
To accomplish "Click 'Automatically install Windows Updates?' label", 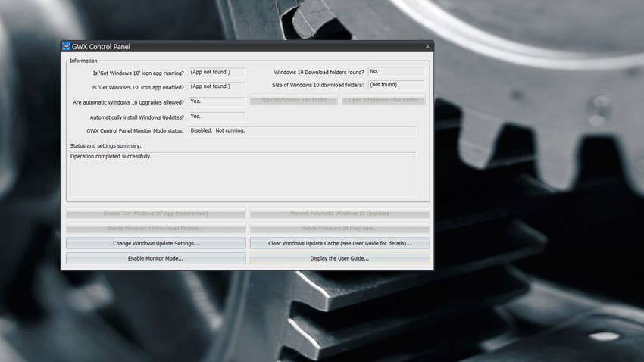I will [137, 117].
